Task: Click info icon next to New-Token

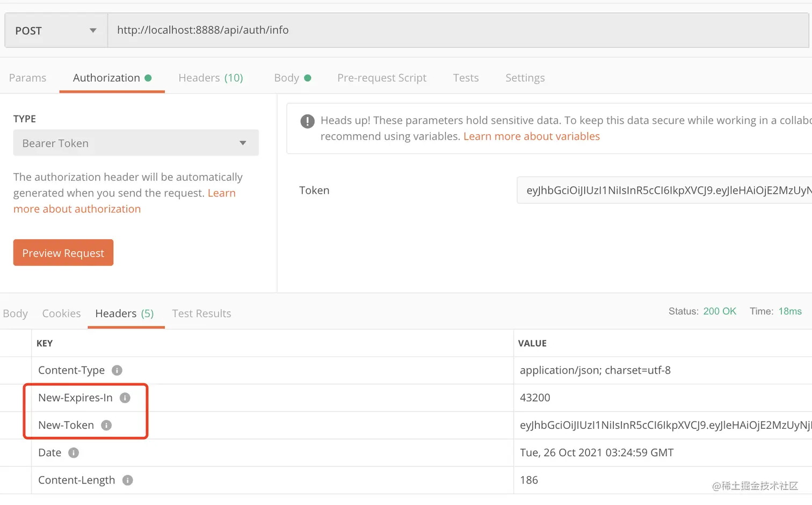Action: coord(106,425)
